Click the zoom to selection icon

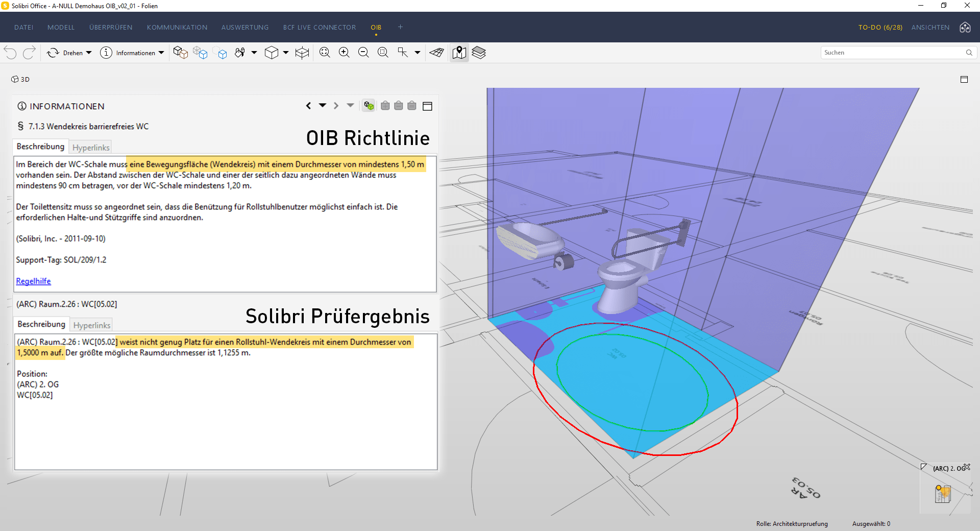coord(383,53)
